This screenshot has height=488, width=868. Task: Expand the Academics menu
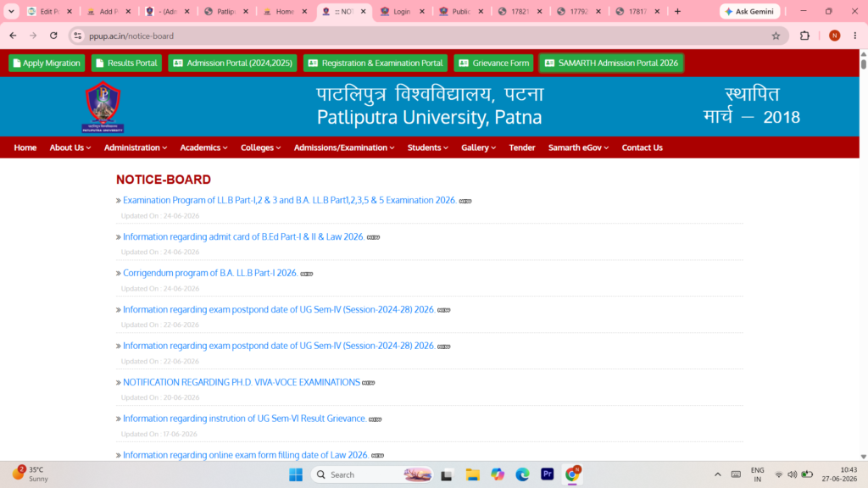(x=203, y=147)
